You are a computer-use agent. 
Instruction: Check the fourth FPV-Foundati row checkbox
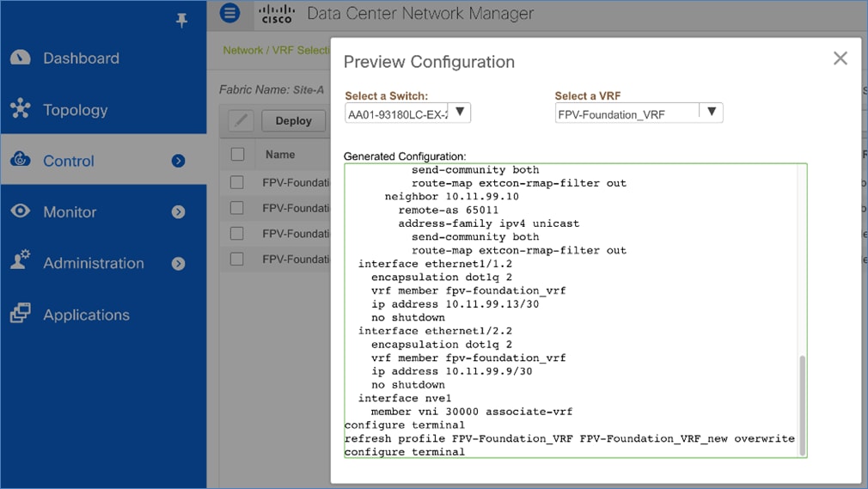point(237,259)
